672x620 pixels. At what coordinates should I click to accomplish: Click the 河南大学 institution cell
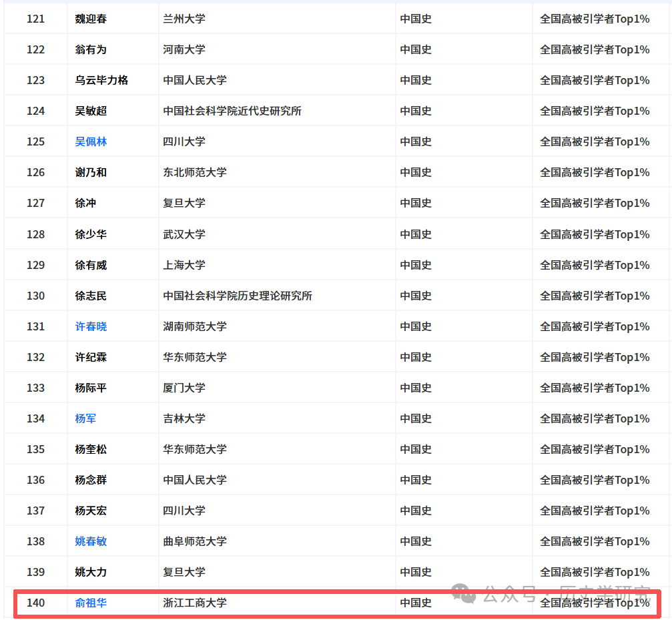pos(184,49)
